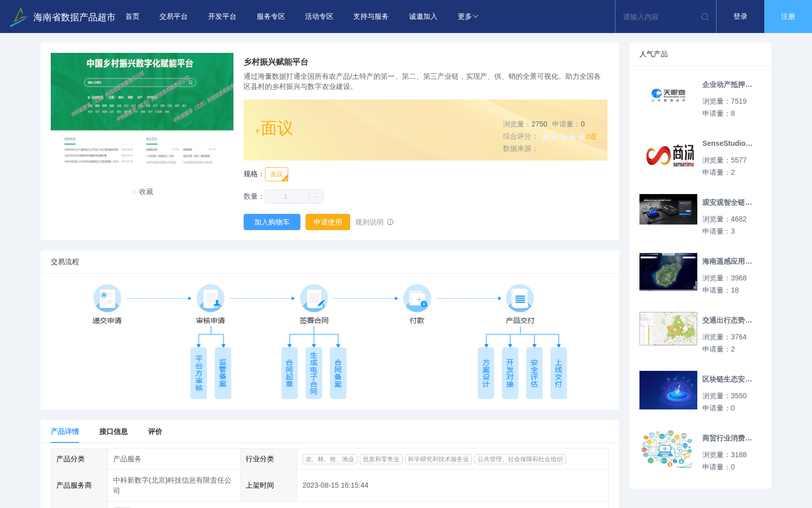Click the main product preview image
The image size is (812, 508).
coord(142,113)
